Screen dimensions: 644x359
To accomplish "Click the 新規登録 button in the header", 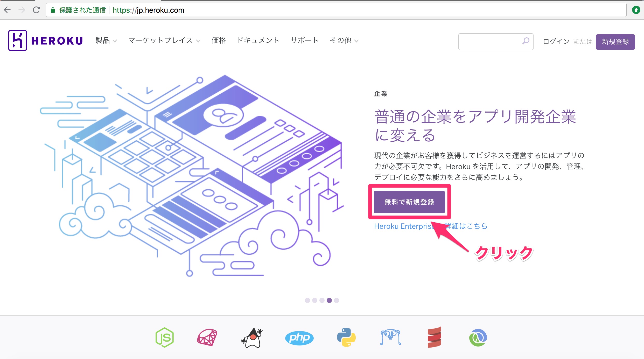I will (615, 42).
